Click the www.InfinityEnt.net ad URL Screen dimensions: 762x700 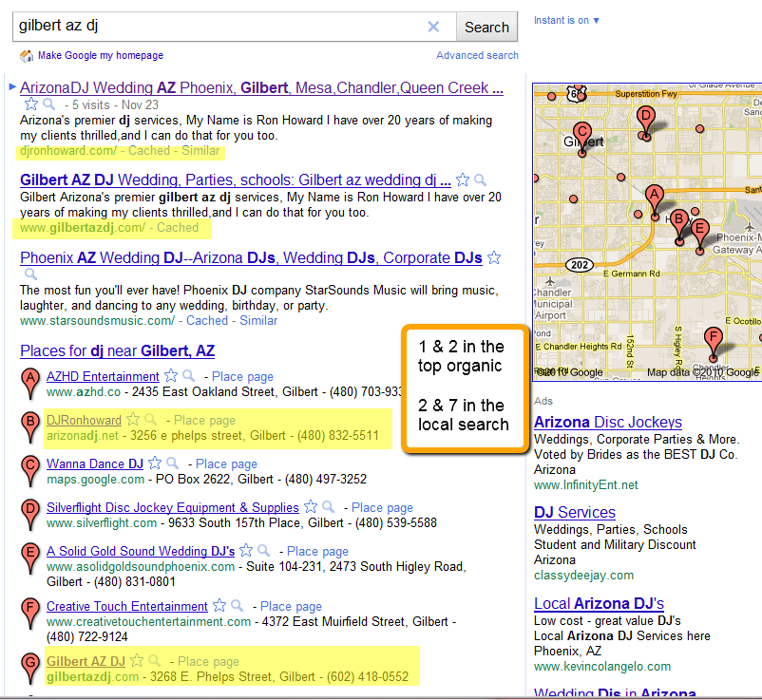point(586,484)
